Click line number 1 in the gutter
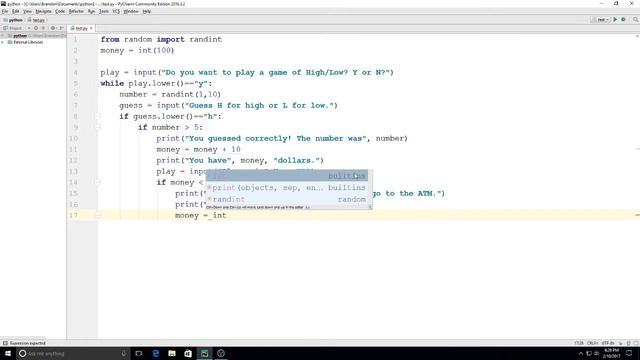The image size is (640, 360). click(x=75, y=39)
